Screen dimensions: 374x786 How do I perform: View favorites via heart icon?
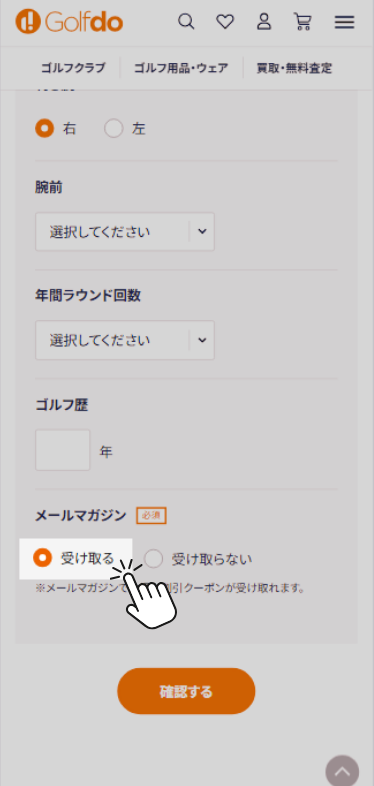tap(225, 22)
